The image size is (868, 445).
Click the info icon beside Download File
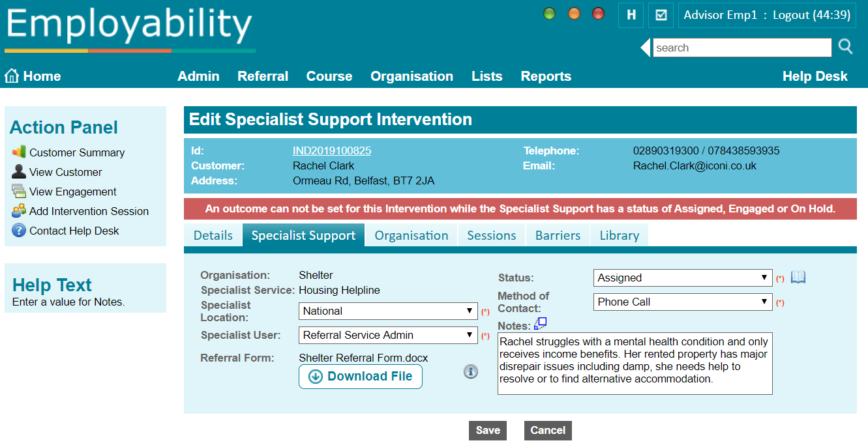pyautogui.click(x=471, y=371)
